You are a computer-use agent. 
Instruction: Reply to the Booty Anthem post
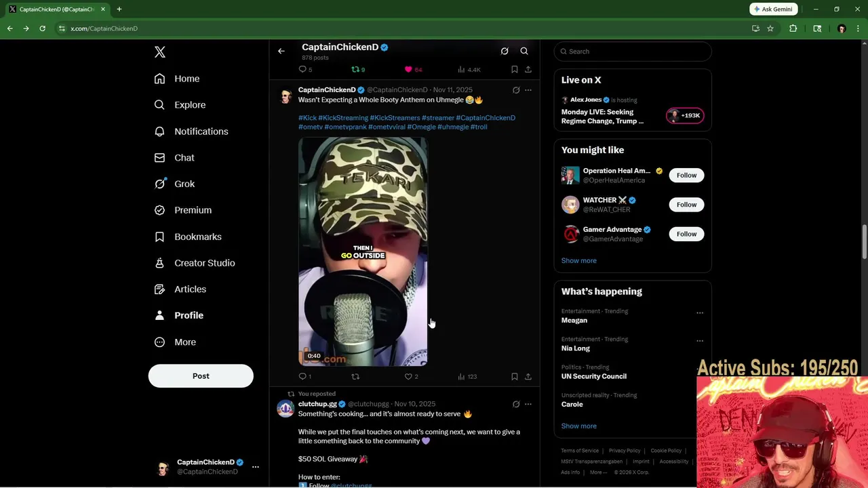click(305, 376)
